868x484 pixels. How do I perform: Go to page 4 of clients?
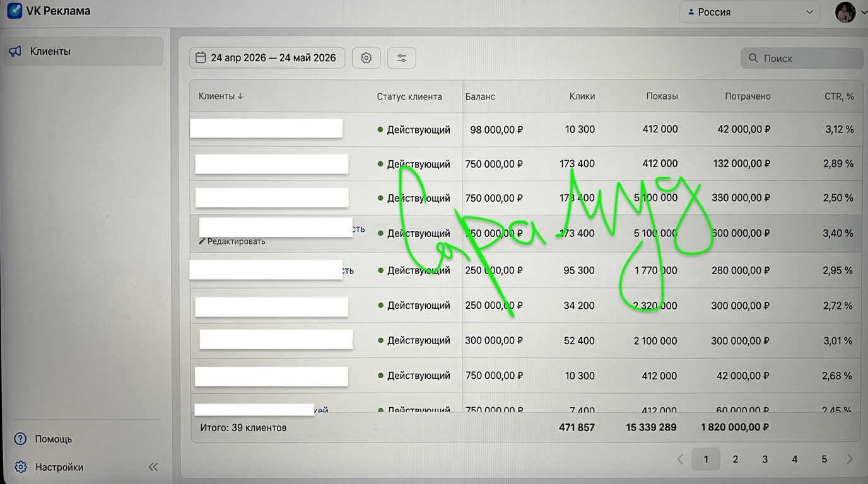click(x=794, y=459)
